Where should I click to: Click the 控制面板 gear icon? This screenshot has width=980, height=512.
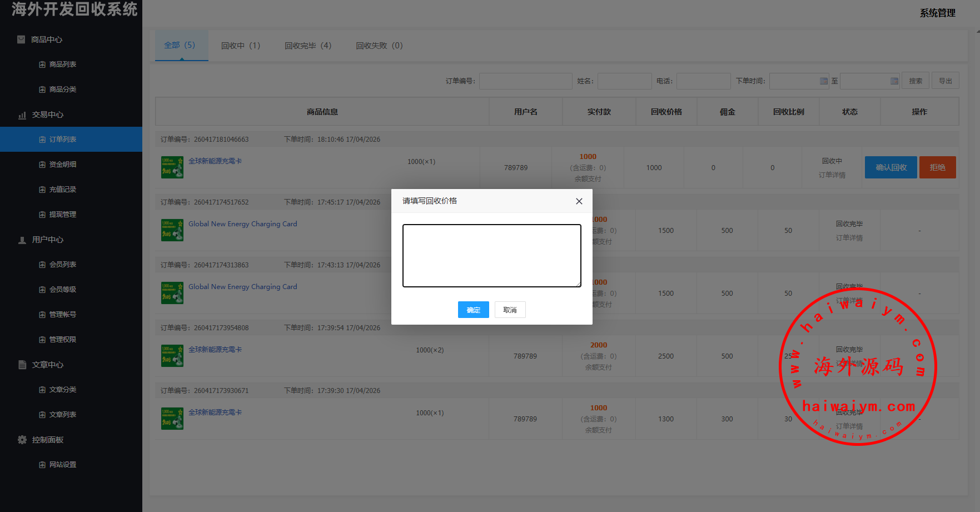(x=22, y=440)
